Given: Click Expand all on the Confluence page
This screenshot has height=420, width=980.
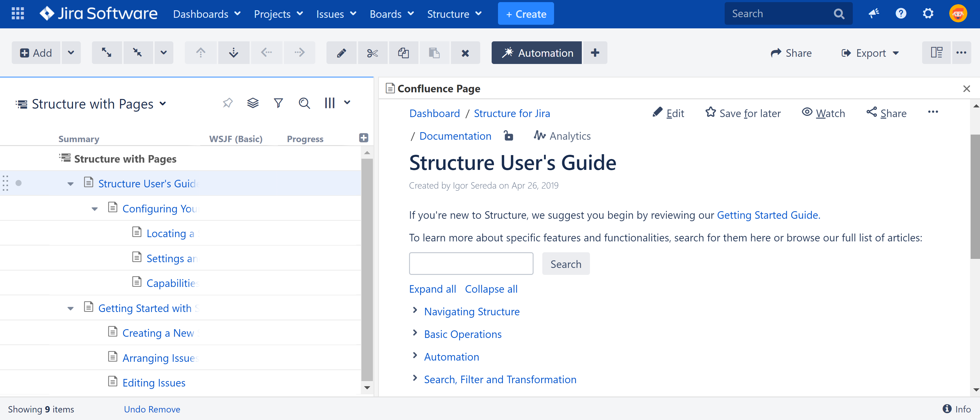Looking at the screenshot, I should 432,289.
